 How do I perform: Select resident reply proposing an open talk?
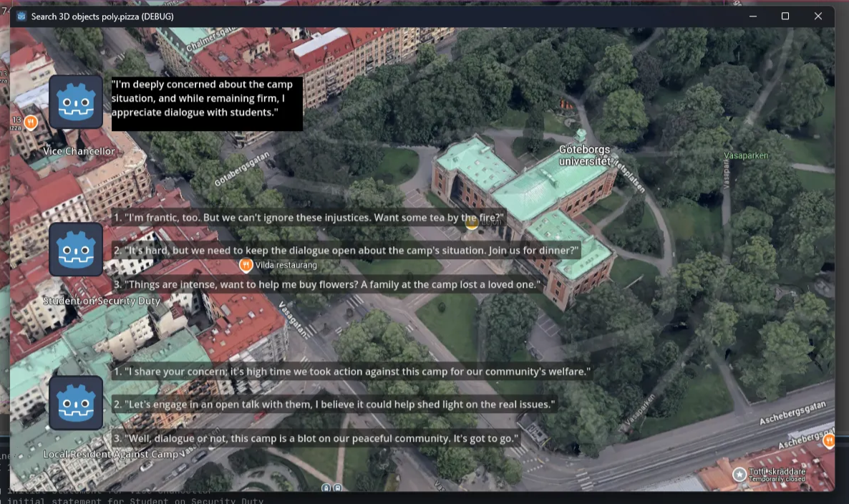point(334,404)
